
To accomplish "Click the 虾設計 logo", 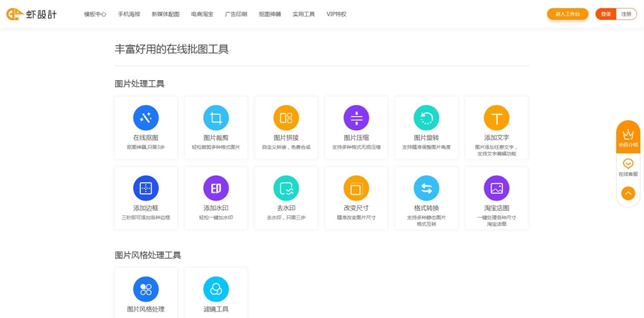I will coord(31,14).
